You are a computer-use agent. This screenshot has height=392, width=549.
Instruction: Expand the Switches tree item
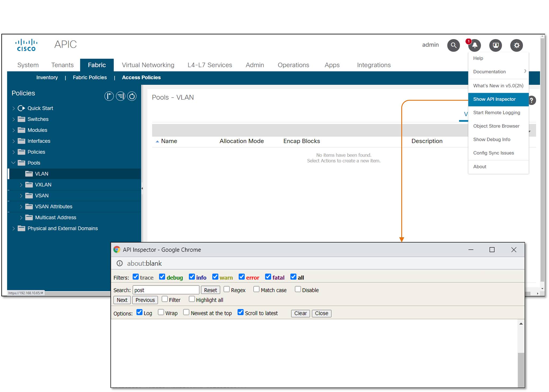tap(14, 119)
